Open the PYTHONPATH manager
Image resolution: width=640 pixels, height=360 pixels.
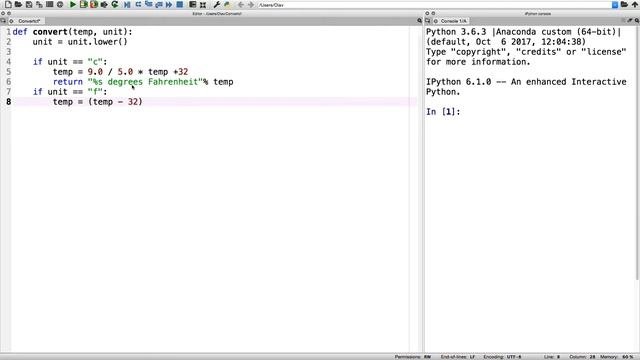coord(227,4)
